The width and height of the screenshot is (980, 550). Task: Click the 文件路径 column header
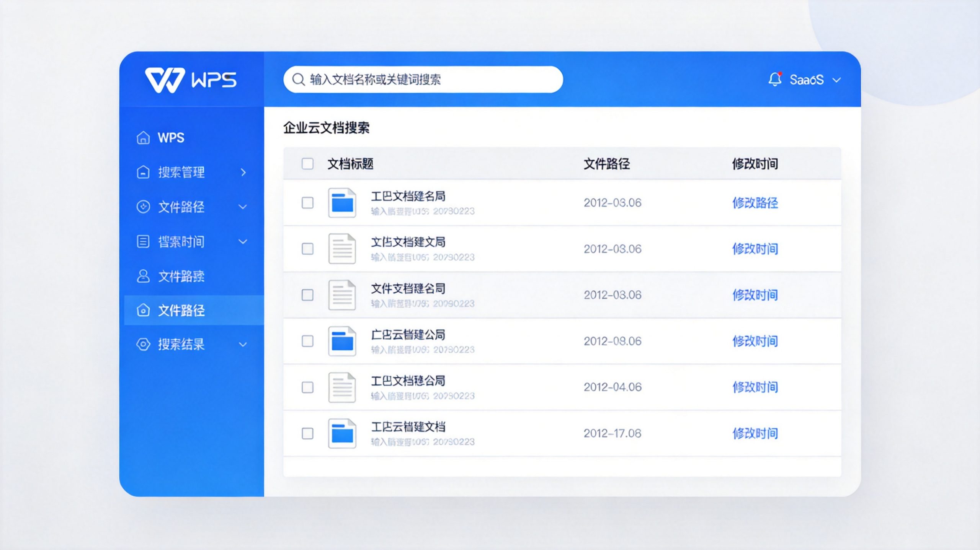pos(606,164)
